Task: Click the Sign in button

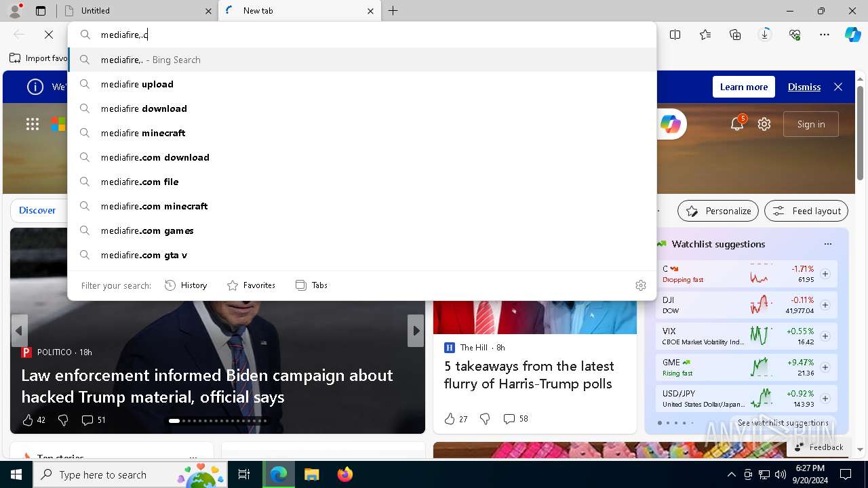Action: 811,124
